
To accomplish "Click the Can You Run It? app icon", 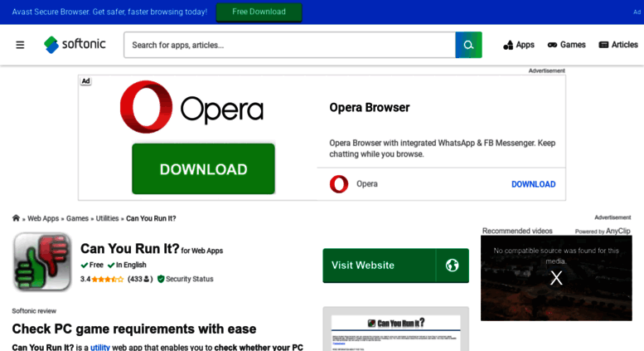I will pos(42,262).
